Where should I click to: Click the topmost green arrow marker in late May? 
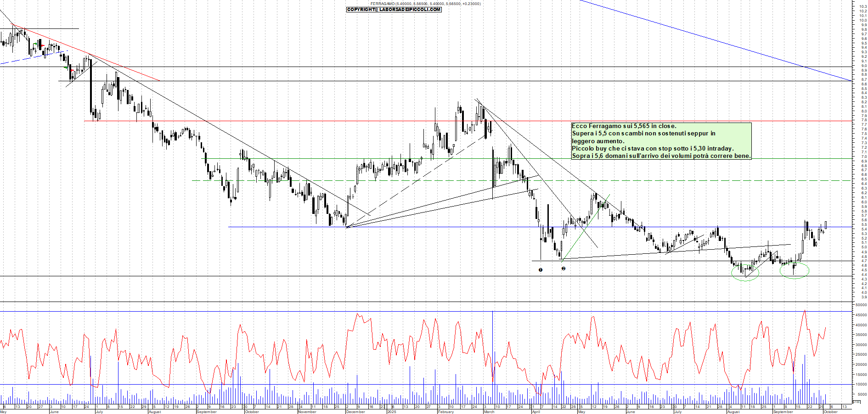click(35, 44)
